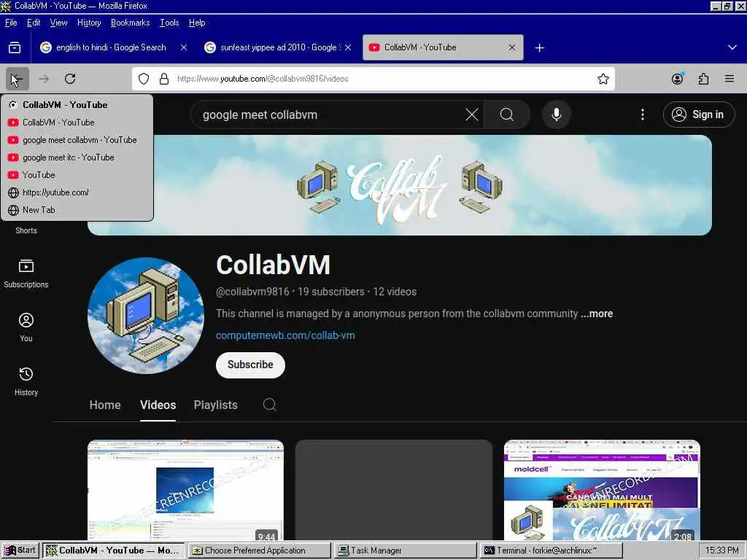747x560 pixels.
Task: Close the CollabVM YouTube tab
Action: (x=511, y=47)
